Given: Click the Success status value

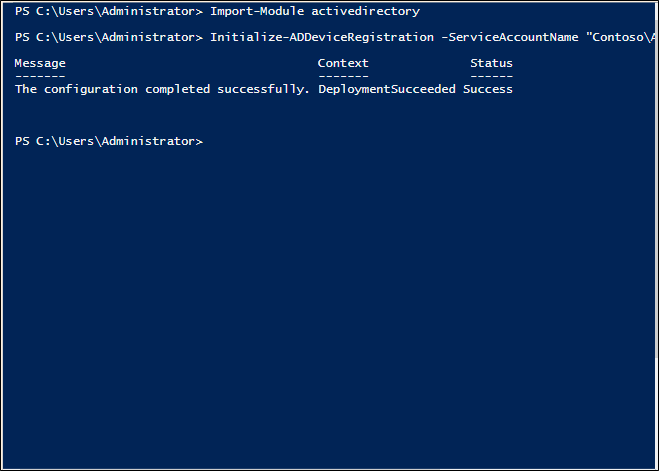Looking at the screenshot, I should pyautogui.click(x=488, y=89).
